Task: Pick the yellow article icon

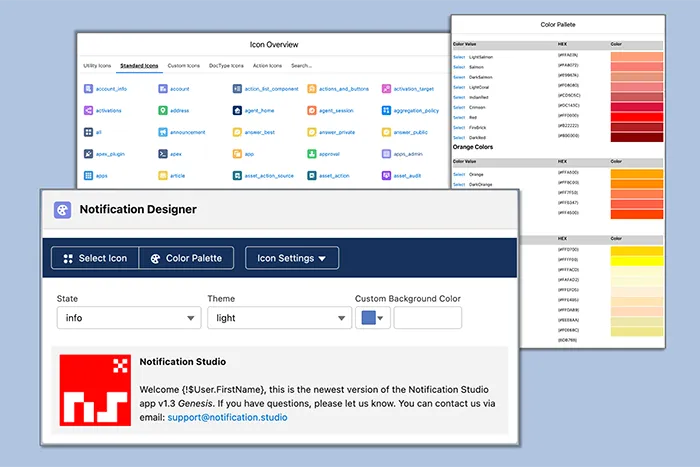Action: pos(163,175)
